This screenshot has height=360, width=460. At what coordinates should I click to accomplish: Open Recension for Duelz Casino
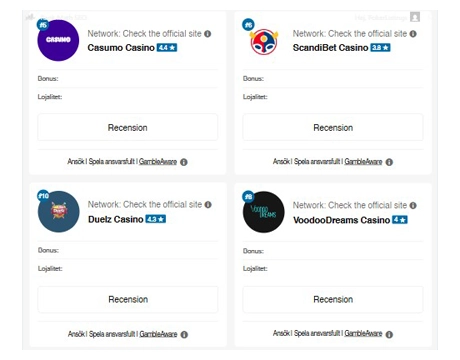point(128,299)
